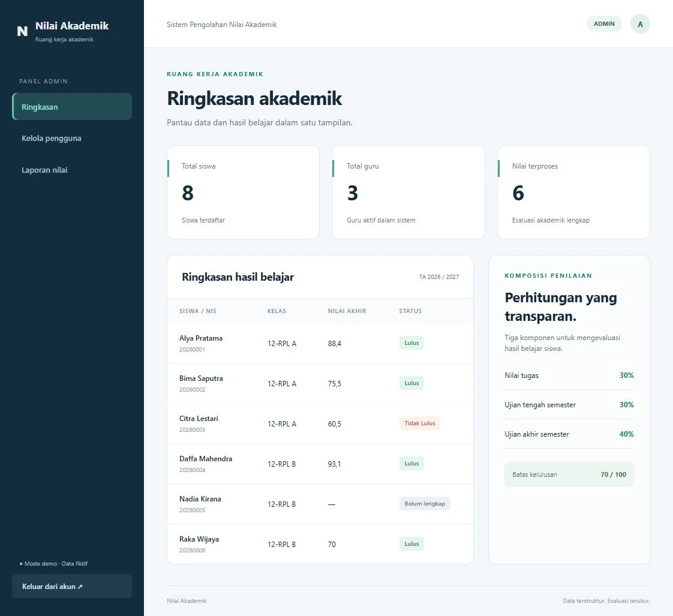Select student name Raka Wijaya
This screenshot has width=673, height=616.
pos(199,539)
